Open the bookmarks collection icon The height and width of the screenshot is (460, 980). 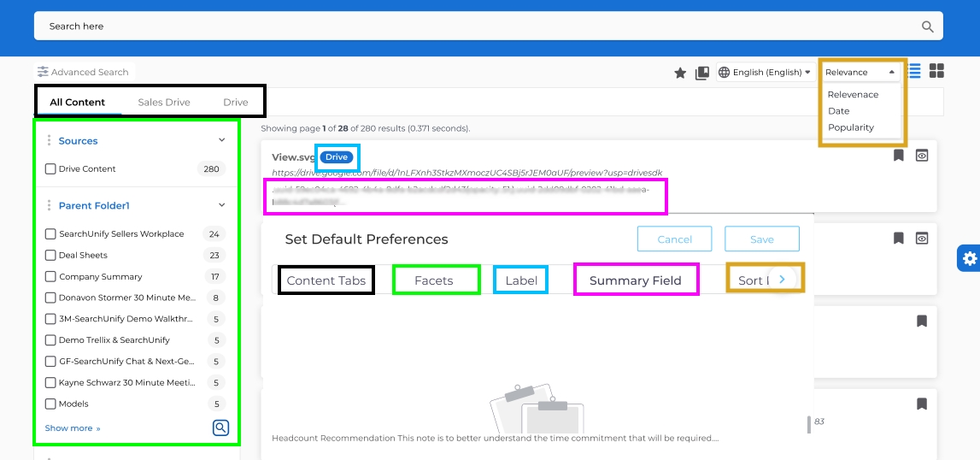701,73
